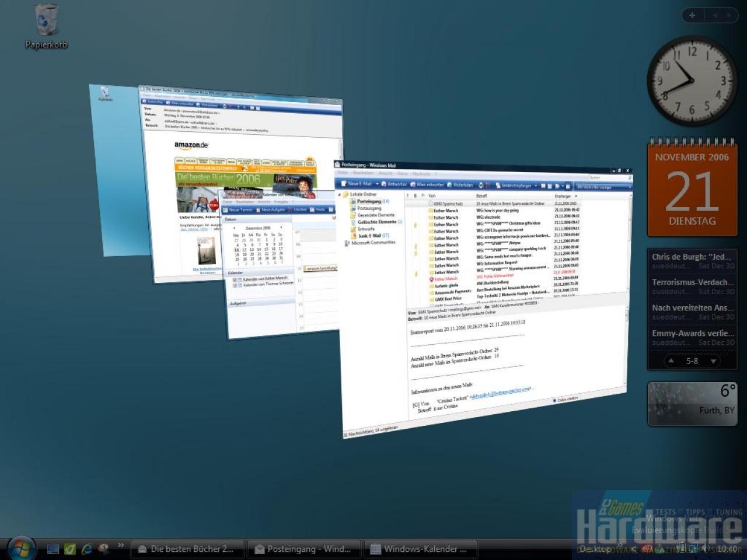Screen dimensions: 747x560
Task: Click 'Heute' in Windows Calendar toolbar
Action: [x=319, y=209]
